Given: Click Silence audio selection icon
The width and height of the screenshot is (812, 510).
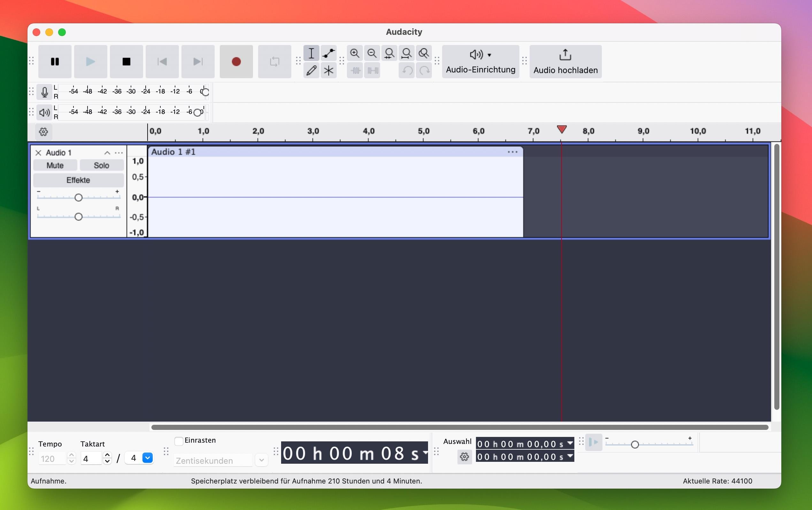Looking at the screenshot, I should click(372, 71).
